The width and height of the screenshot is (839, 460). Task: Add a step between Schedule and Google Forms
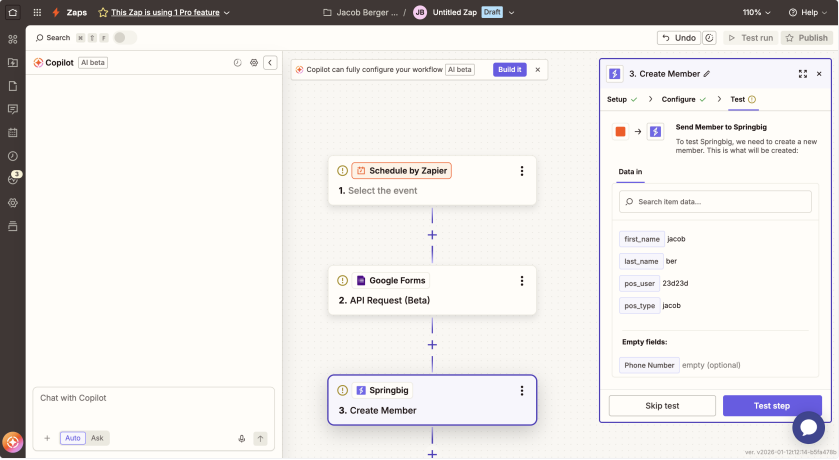click(432, 235)
